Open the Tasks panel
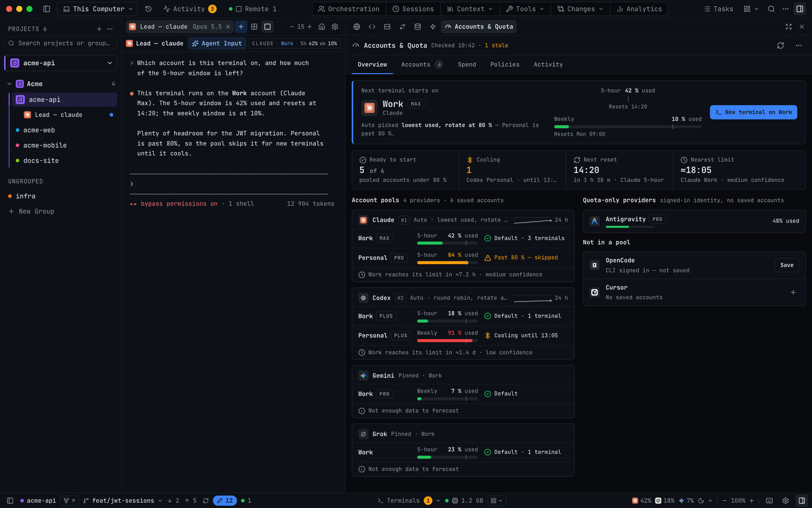Screen dimensions: 812x508 [718, 9]
